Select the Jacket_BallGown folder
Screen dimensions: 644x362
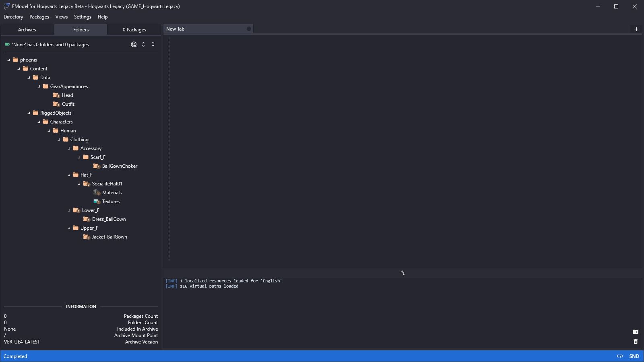109,237
